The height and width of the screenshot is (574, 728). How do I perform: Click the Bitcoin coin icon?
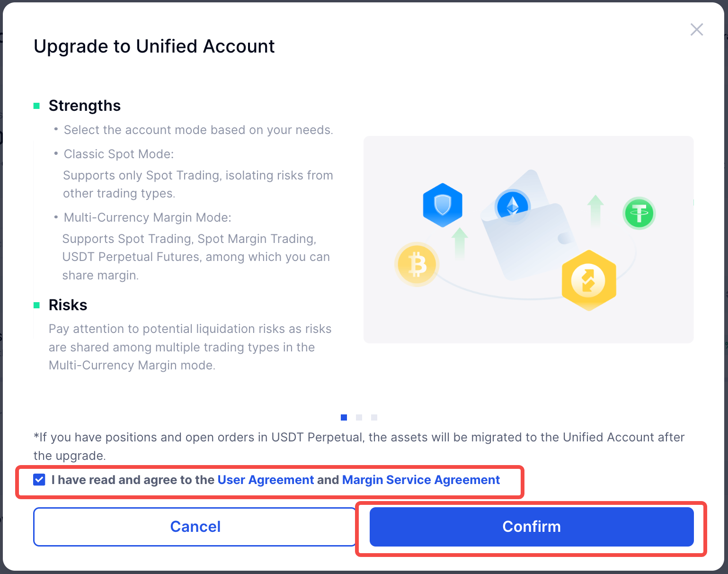417,264
